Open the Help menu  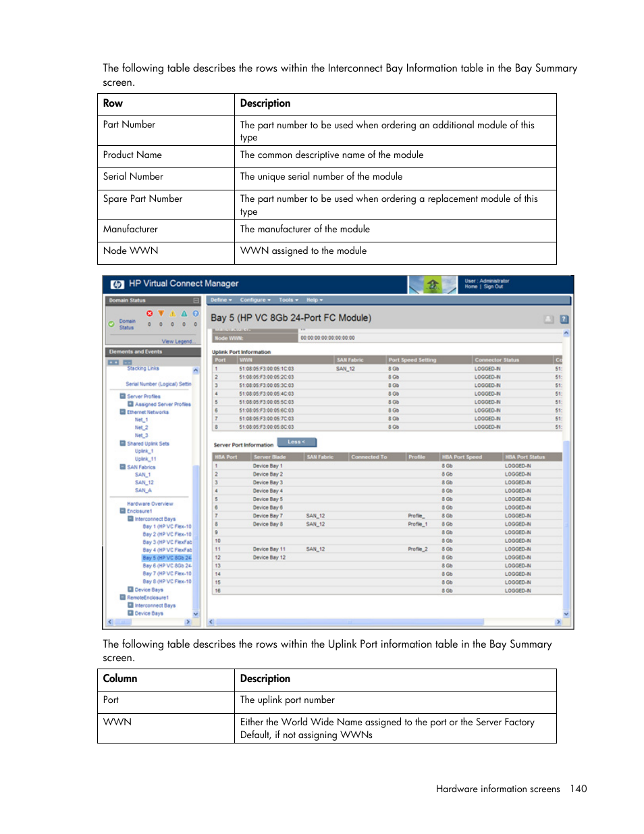(x=315, y=300)
